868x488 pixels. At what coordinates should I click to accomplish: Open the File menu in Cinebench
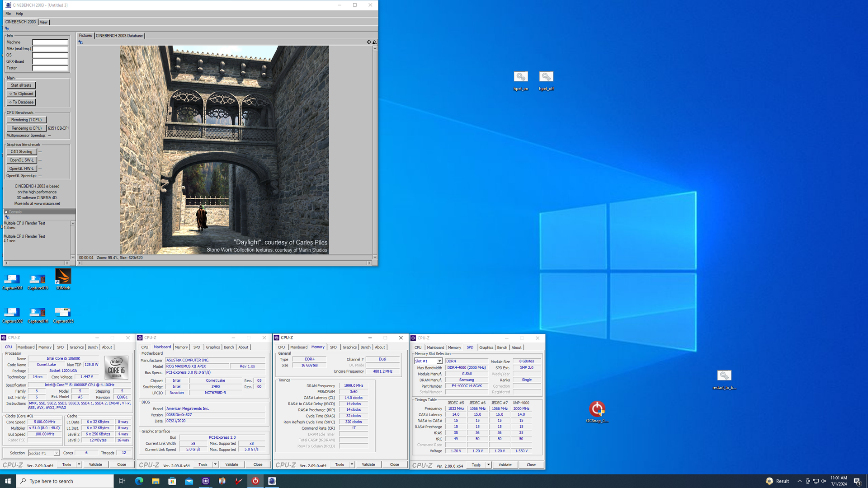pos(8,14)
